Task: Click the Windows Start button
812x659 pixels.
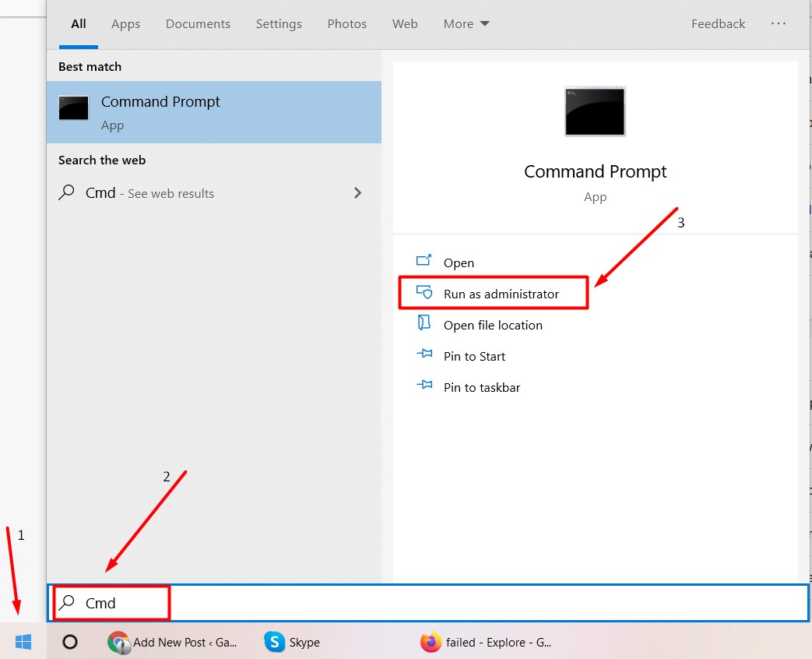Action: pyautogui.click(x=23, y=642)
